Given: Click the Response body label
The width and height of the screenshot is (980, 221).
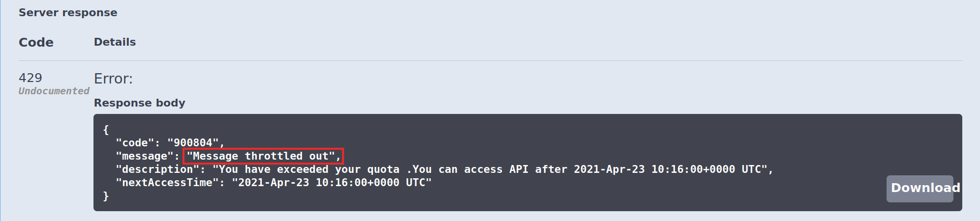Looking at the screenshot, I should (x=139, y=103).
